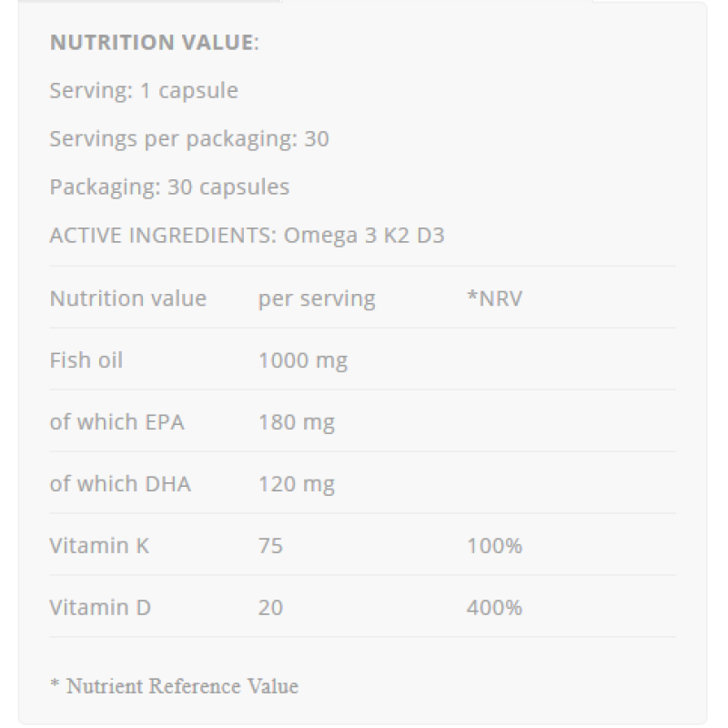Screen dimensions: 728x728
Task: Select the 'Vitamin K' row label
Action: (x=99, y=546)
